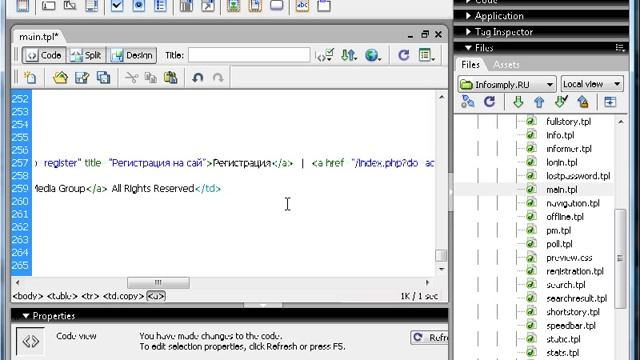Click the Copy icon in Standard toolbar
Screen dimensions: 640x360
coord(151,77)
